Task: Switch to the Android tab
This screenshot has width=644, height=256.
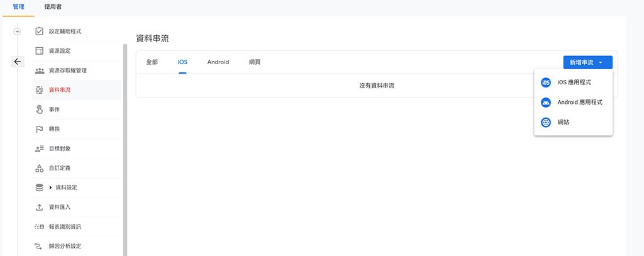Action: click(218, 62)
